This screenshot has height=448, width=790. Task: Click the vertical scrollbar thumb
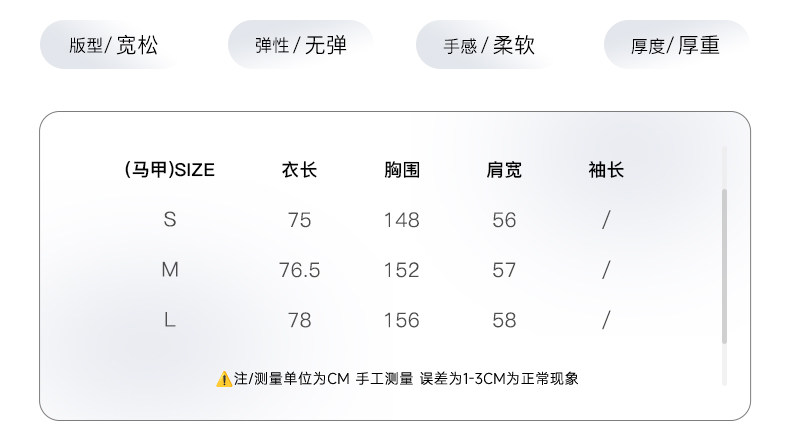[x=725, y=265]
